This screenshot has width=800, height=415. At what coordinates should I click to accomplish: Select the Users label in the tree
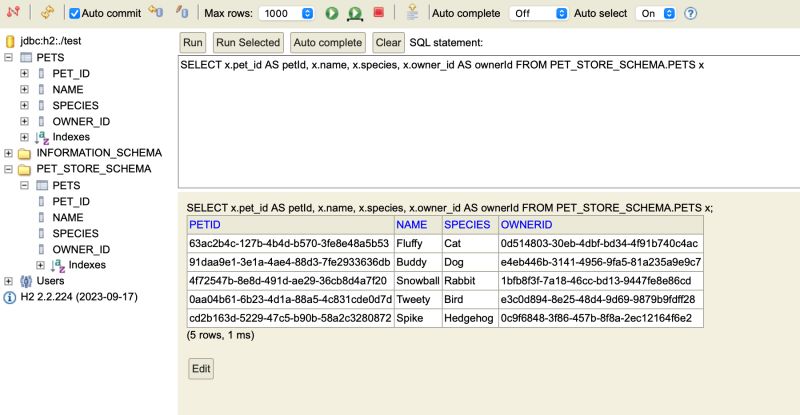point(51,281)
